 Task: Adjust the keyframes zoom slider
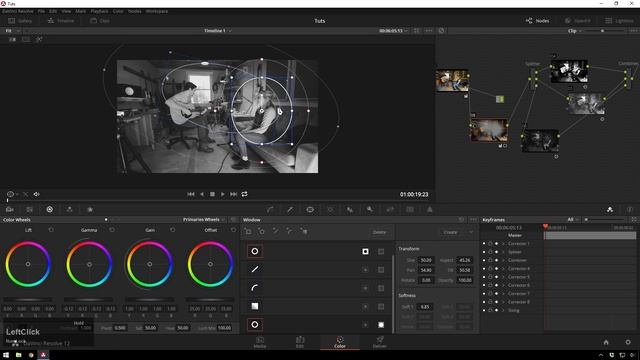coord(606,220)
